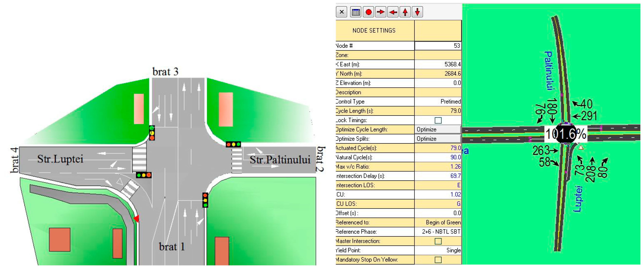Click the red down arrow button
This screenshot has width=644, height=268.
tap(417, 12)
